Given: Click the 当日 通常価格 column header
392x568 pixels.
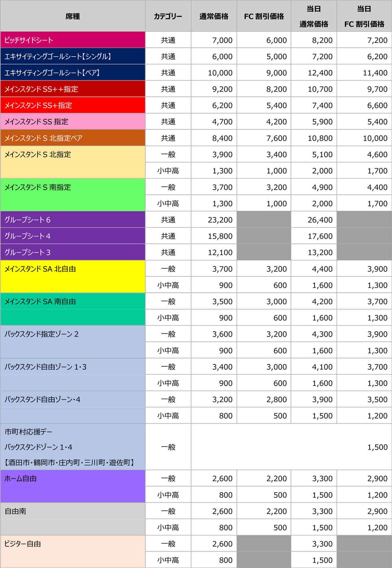Looking at the screenshot, I should click(314, 16).
